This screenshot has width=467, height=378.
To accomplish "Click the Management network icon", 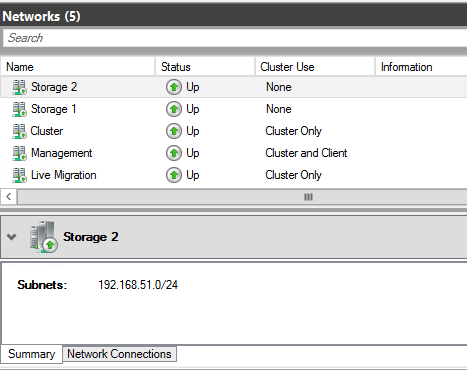I will coord(19,153).
